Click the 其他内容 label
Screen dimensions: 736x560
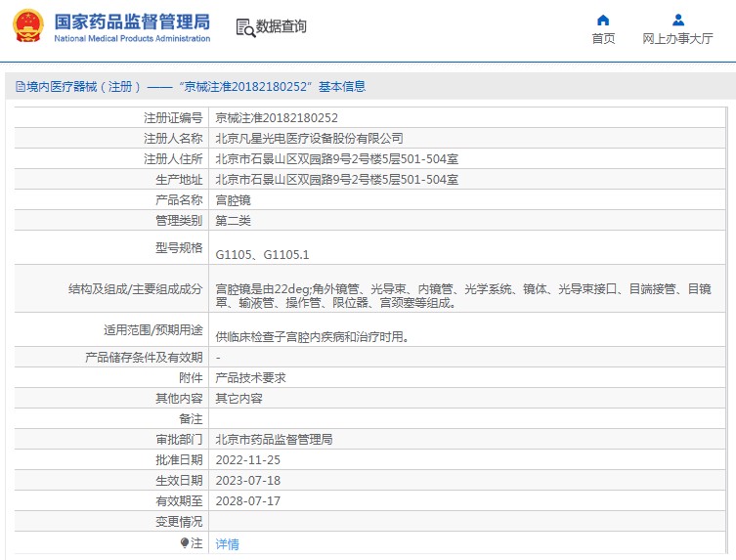179,399
